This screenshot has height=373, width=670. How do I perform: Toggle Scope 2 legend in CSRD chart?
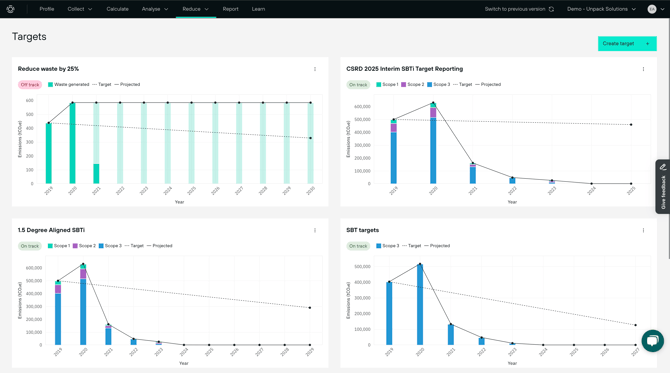point(412,85)
